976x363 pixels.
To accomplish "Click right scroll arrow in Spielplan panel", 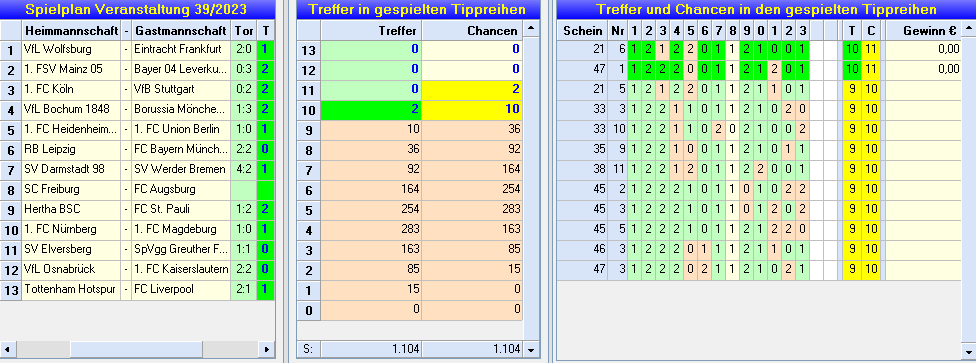I will [x=266, y=349].
